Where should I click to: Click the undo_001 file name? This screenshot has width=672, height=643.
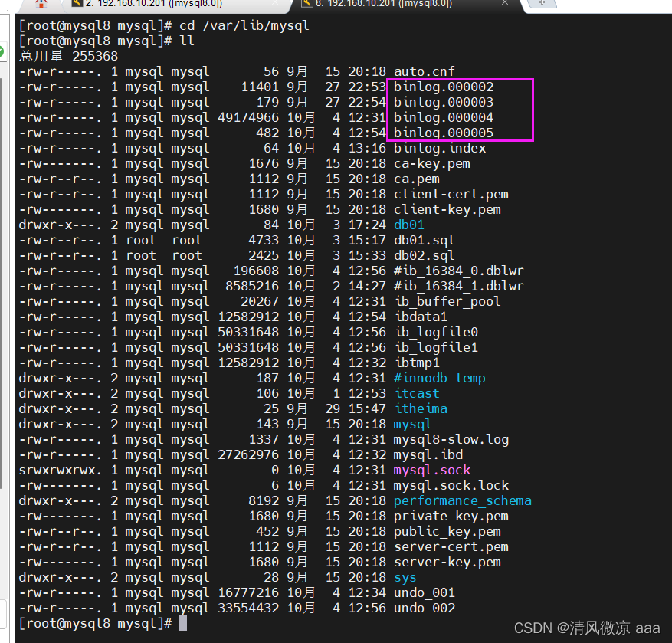425,593
